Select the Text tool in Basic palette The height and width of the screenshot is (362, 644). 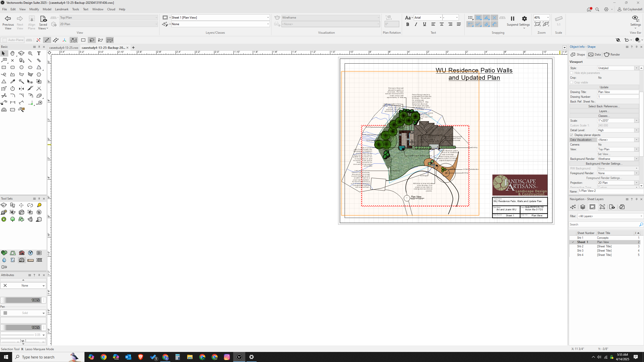point(39,53)
